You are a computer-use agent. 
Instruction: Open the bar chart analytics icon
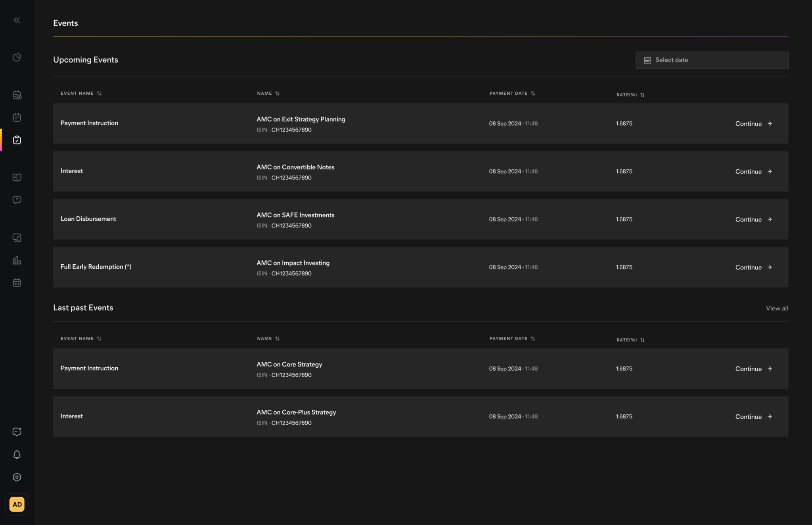point(17,260)
